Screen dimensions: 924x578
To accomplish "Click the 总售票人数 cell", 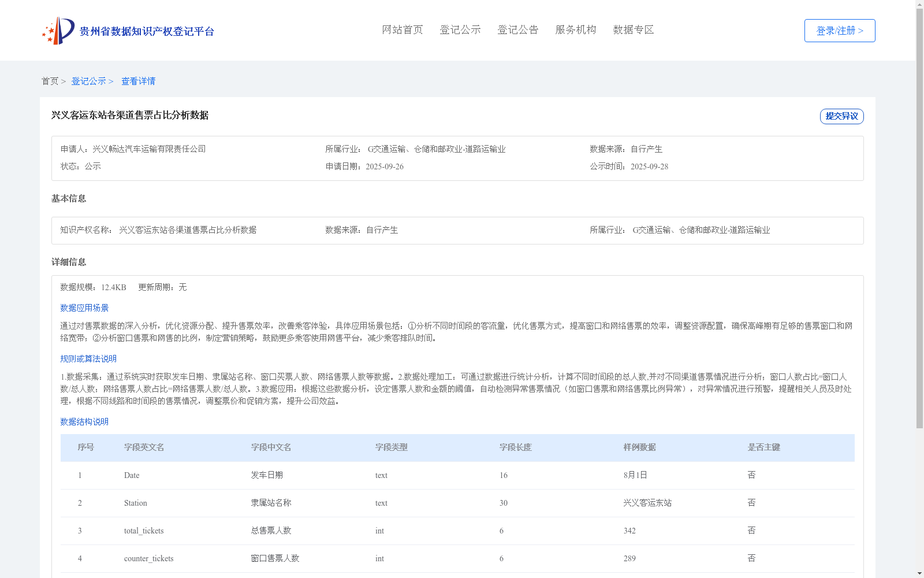I will pos(271,531).
